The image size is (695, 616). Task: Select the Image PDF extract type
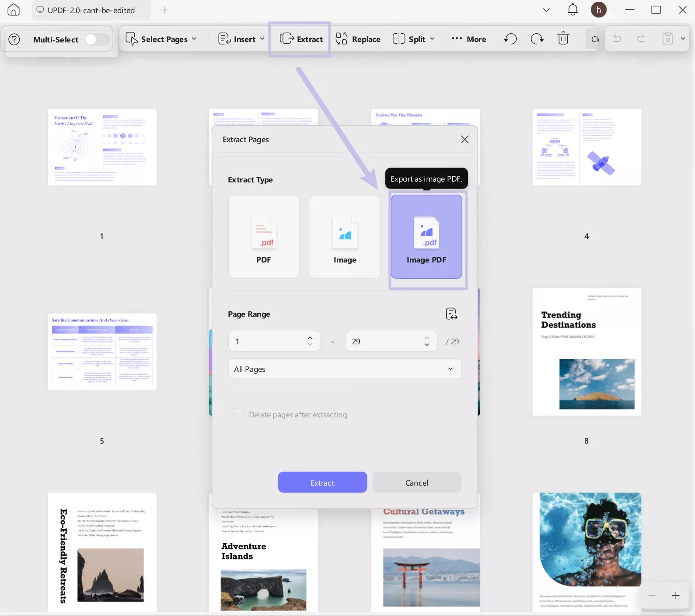[x=426, y=237]
